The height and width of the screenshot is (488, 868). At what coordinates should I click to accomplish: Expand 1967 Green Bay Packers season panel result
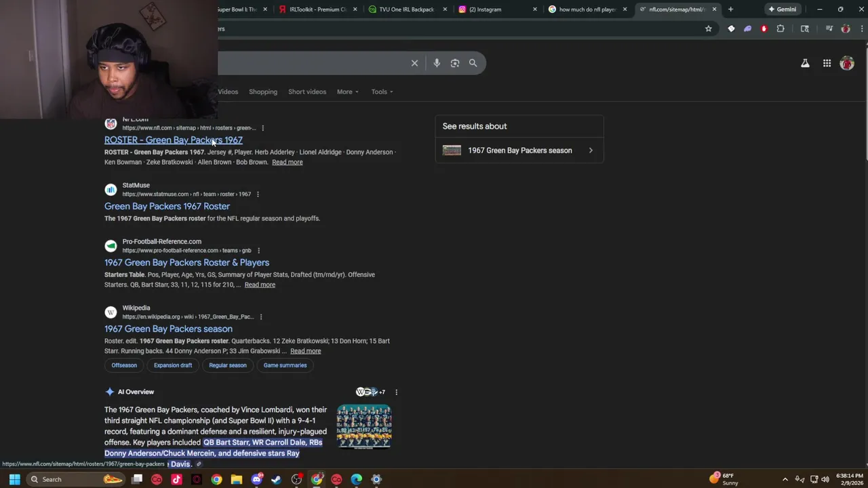point(519,150)
